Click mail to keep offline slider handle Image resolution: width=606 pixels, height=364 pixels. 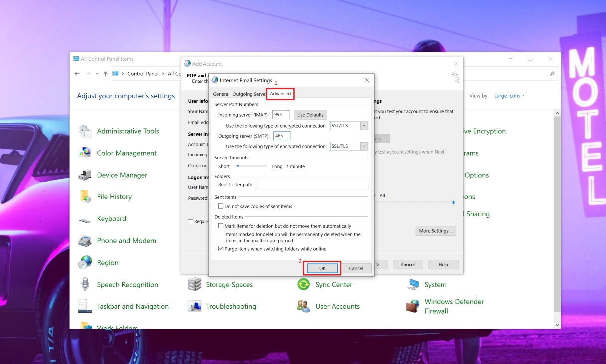coord(453,202)
